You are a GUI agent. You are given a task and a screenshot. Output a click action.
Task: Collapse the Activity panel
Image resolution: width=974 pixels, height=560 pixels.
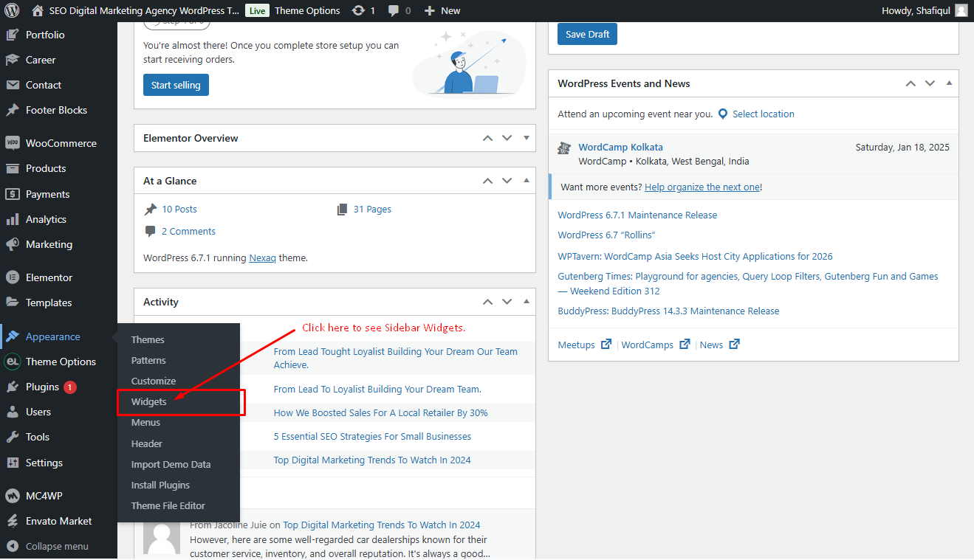pyautogui.click(x=527, y=302)
